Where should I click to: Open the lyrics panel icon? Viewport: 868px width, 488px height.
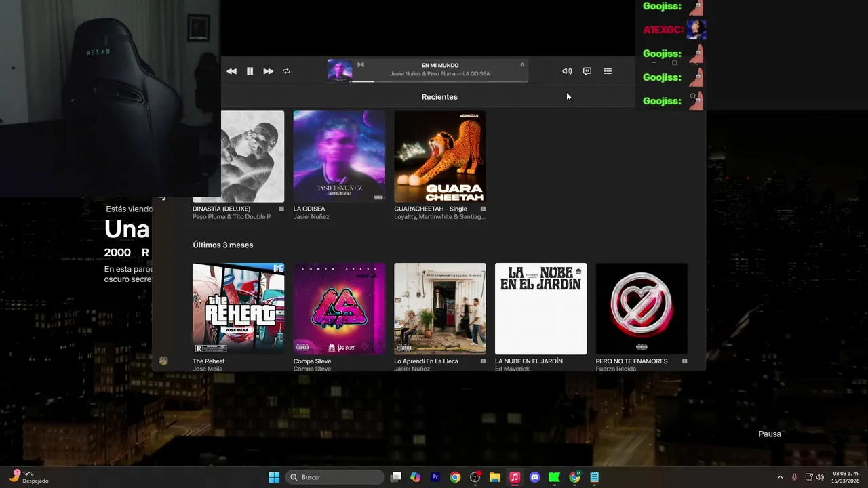587,71
